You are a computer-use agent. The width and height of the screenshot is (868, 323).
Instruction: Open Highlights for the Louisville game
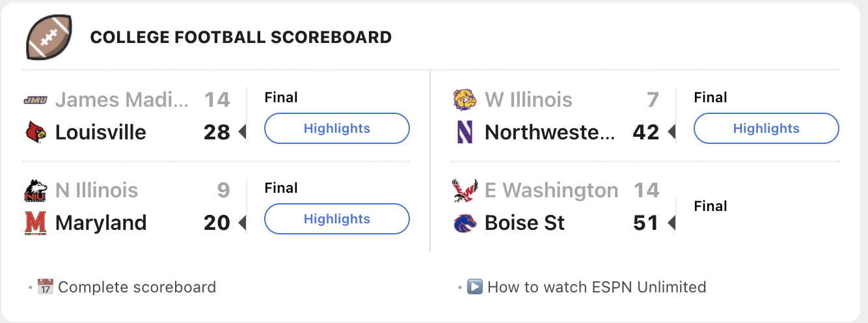336,128
